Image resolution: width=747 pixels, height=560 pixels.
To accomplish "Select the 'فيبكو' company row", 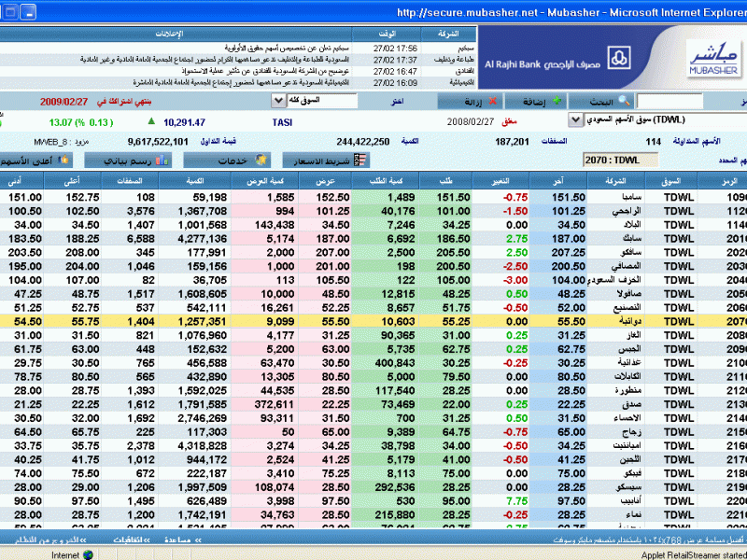I will [x=373, y=473].
